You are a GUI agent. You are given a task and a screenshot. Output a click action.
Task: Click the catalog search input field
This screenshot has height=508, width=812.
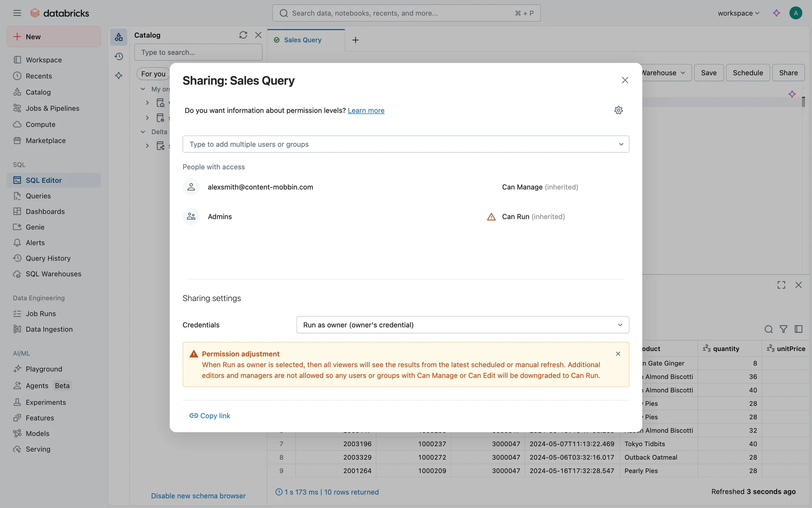coord(198,52)
